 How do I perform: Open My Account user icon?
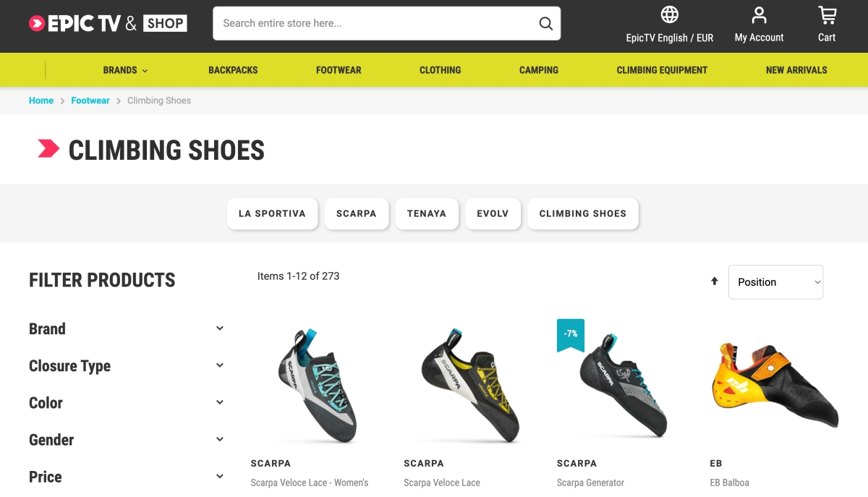[x=759, y=14]
